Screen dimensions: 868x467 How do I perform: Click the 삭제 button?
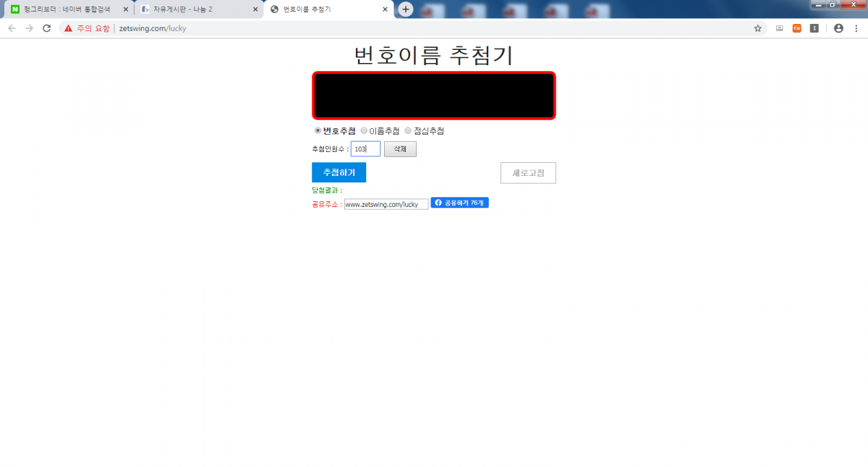400,149
